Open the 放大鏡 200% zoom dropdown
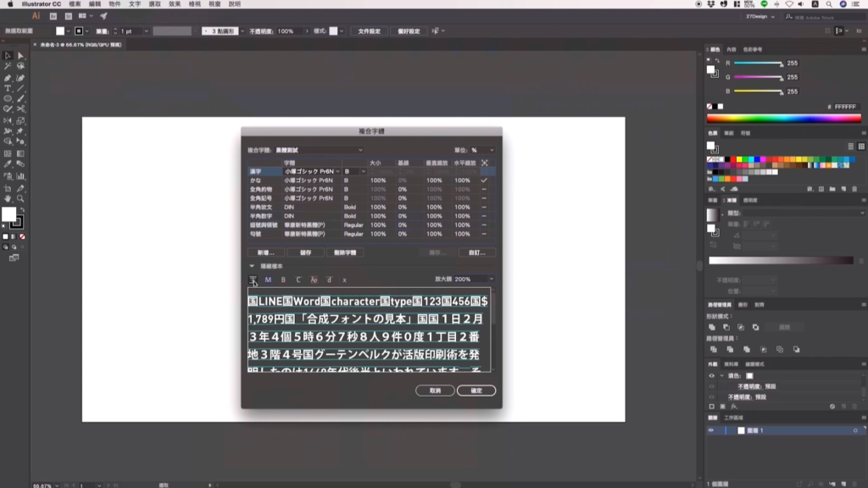The image size is (868, 488). point(476,279)
